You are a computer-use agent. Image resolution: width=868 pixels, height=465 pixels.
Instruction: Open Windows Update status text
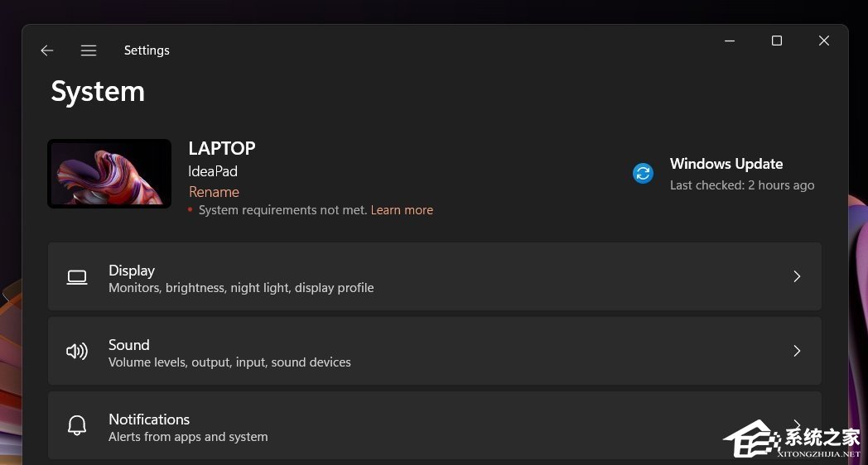[x=726, y=164]
